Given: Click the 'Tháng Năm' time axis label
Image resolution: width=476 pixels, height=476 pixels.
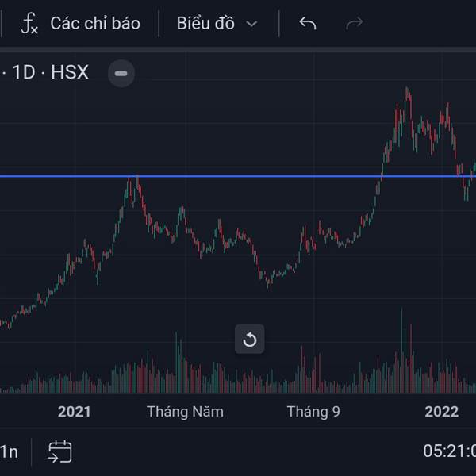Looking at the screenshot, I should tap(185, 411).
